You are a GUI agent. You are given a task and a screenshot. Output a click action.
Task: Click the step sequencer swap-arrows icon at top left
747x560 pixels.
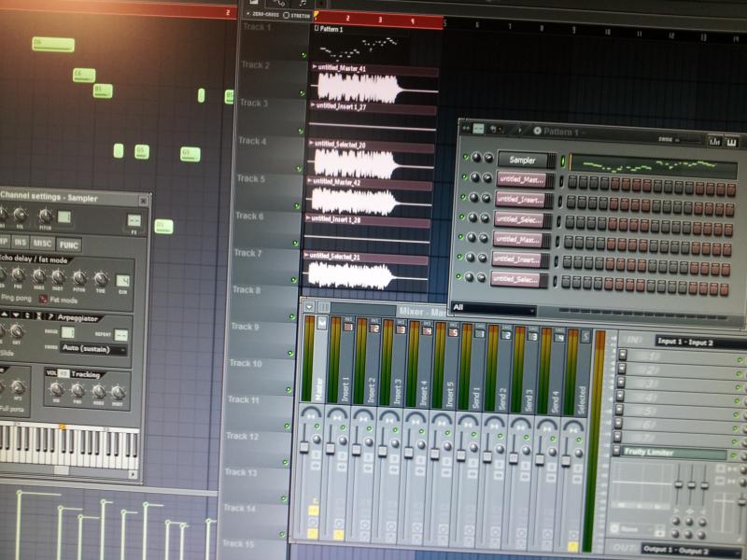[x=466, y=128]
